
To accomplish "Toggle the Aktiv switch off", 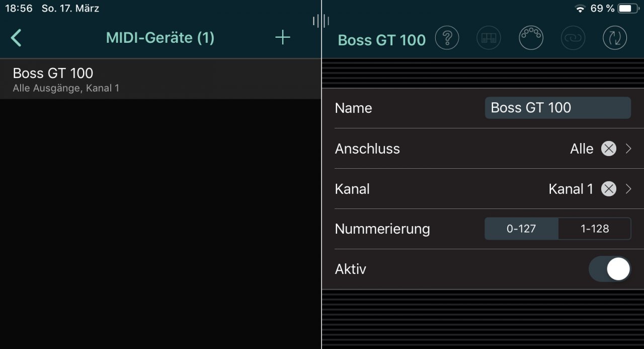I will 610,269.
